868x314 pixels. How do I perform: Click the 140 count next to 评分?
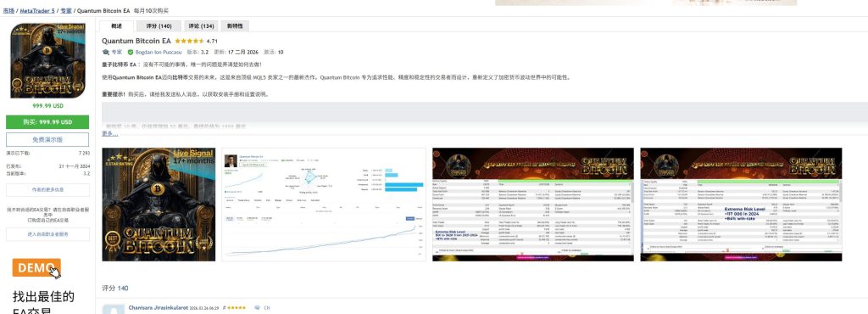click(x=123, y=288)
